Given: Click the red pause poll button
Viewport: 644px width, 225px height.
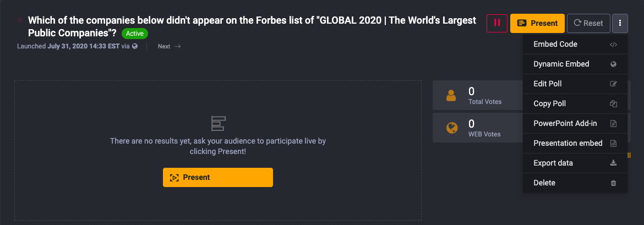Looking at the screenshot, I should point(497,23).
